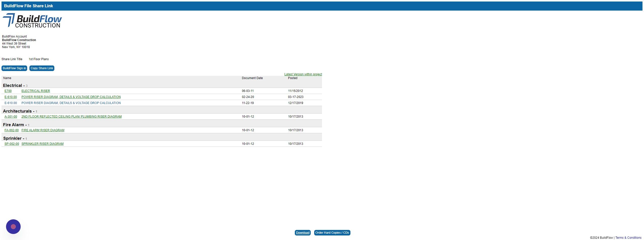Open POWER RISER DIAGRAM posted 03-17-2023
644x240 pixels.
(71, 97)
